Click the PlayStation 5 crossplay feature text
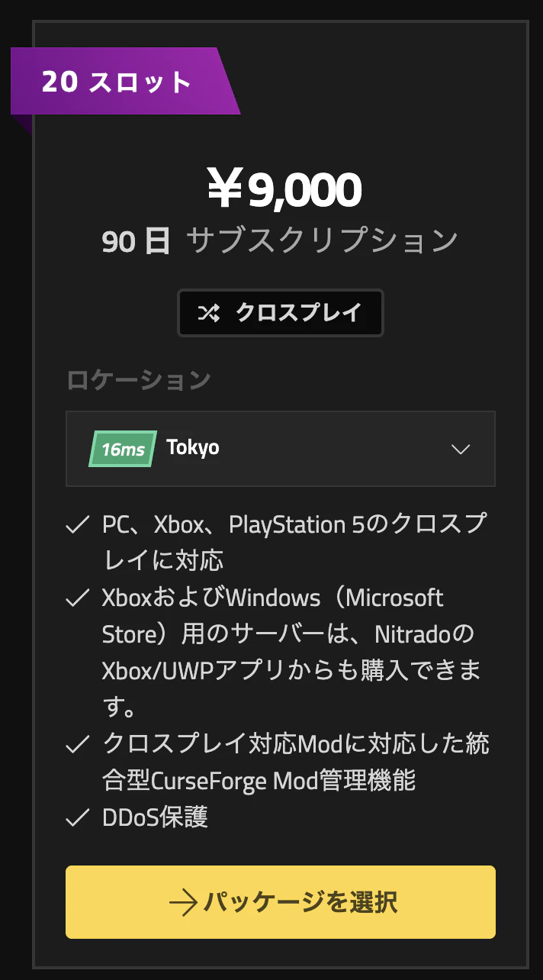The height and width of the screenshot is (980, 543). tap(294, 543)
